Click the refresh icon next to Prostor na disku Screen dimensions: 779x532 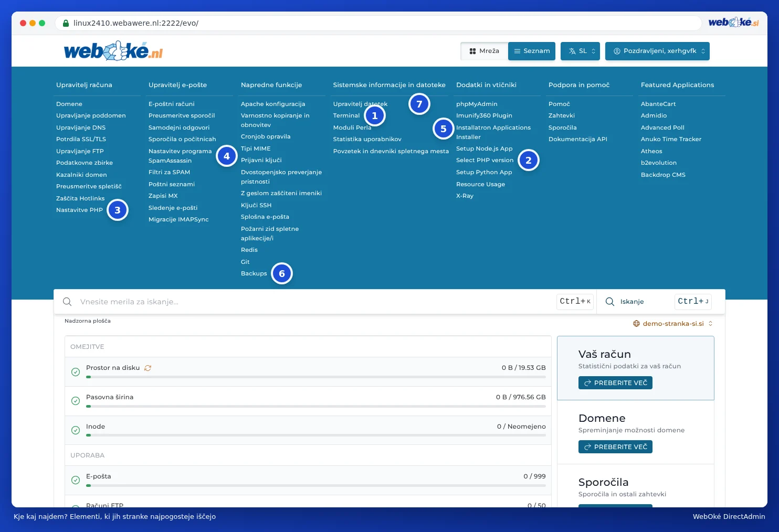148,368
